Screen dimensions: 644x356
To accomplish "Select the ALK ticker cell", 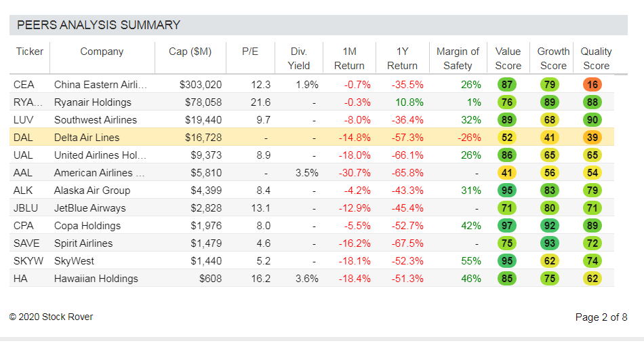I will [23, 191].
